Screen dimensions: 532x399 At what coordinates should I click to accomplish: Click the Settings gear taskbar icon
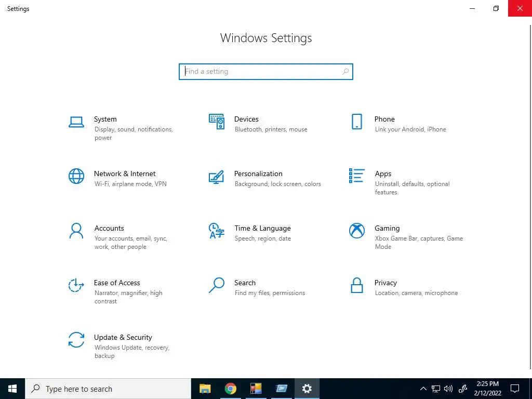pyautogui.click(x=307, y=389)
